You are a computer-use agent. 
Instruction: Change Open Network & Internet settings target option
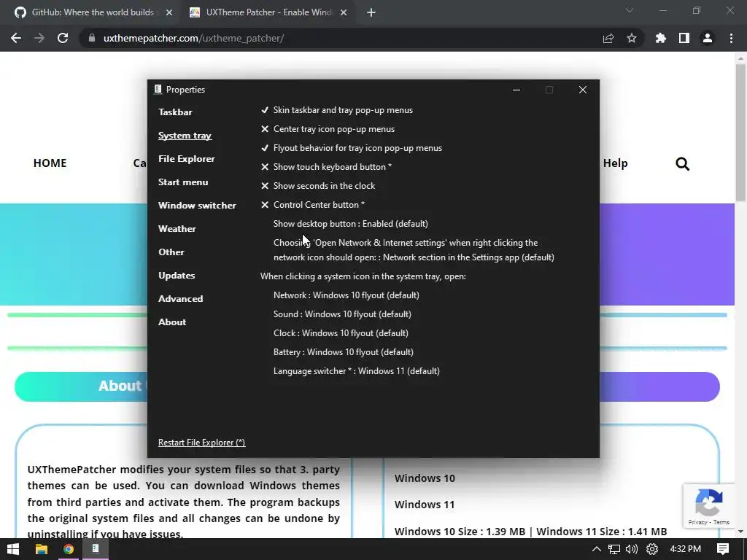pyautogui.click(x=414, y=250)
